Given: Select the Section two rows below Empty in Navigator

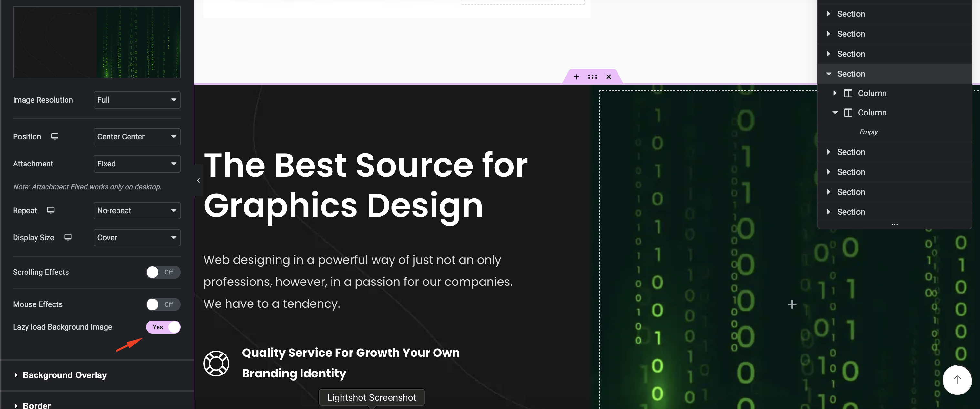Looking at the screenshot, I should [x=894, y=172].
